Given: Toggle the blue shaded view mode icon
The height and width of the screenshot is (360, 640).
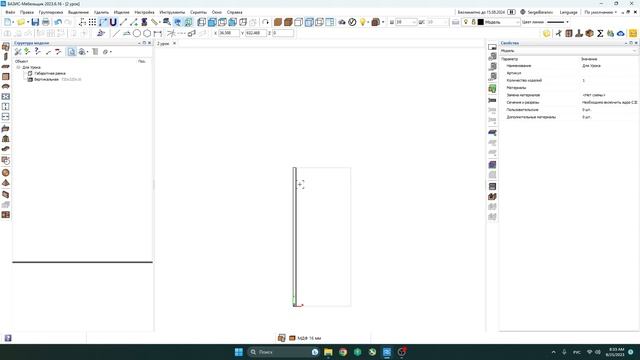Looking at the screenshot, I should pos(309,22).
